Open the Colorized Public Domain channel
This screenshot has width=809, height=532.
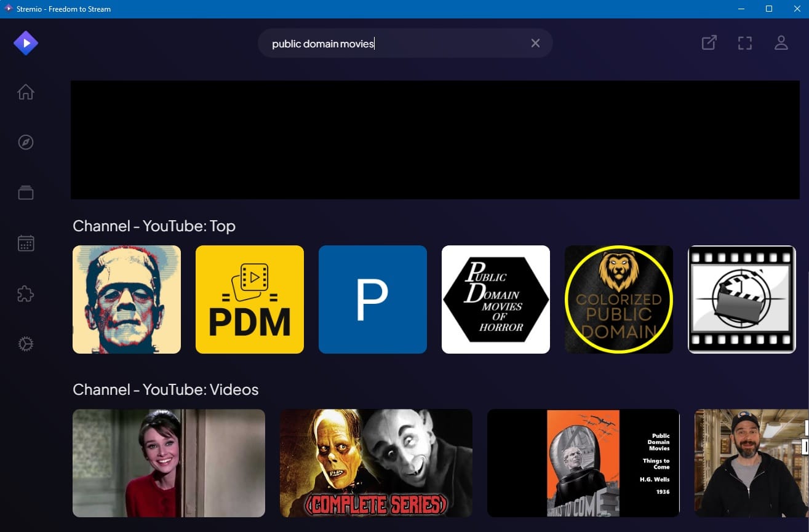point(619,300)
